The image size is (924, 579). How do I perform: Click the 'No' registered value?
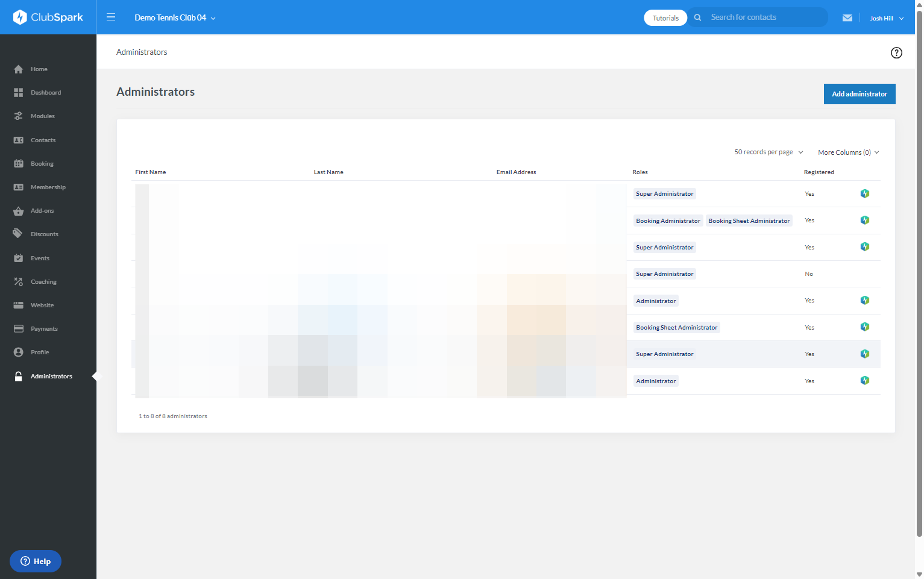(809, 274)
